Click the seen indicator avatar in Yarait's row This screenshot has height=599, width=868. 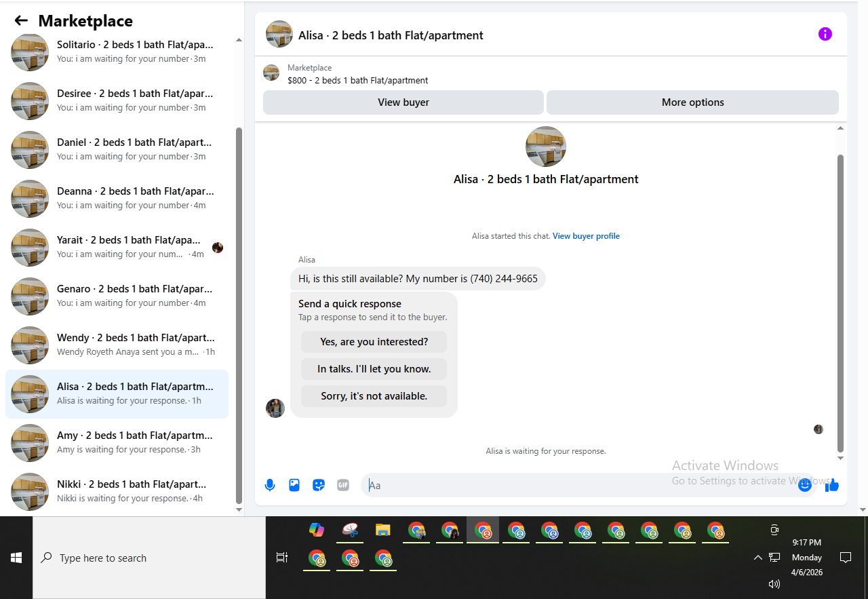(218, 248)
